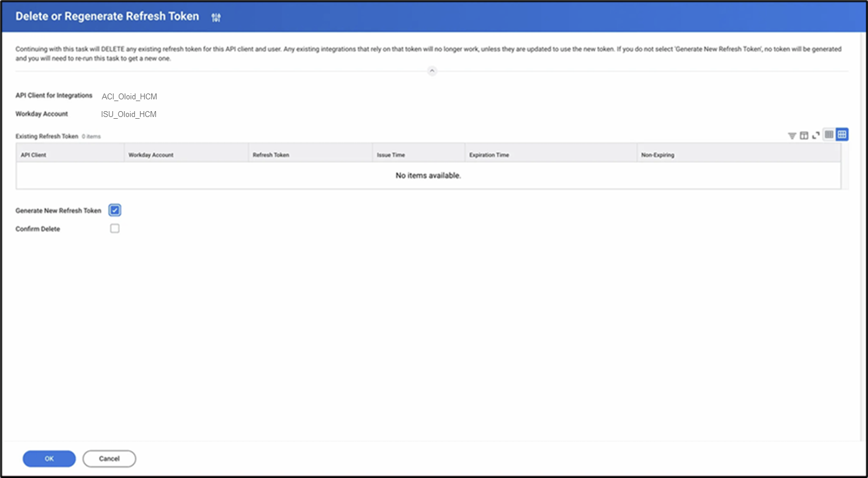
Task: Expand the refresh token table to fullscreen
Action: (816, 136)
